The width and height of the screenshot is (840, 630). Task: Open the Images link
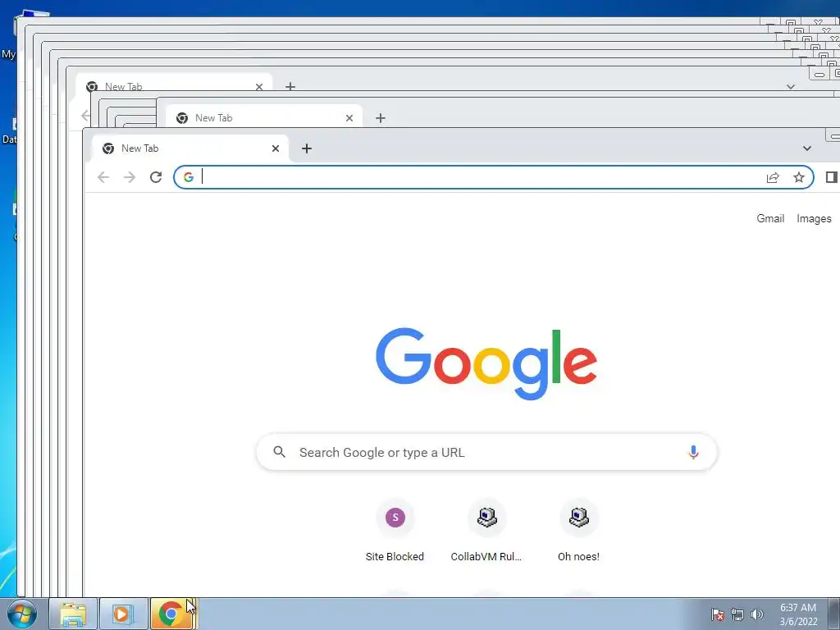pos(814,218)
